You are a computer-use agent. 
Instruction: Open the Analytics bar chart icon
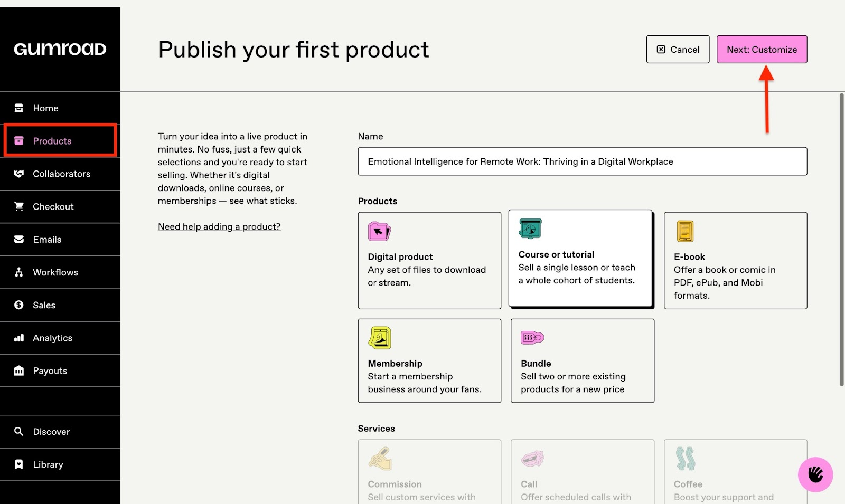tap(19, 338)
